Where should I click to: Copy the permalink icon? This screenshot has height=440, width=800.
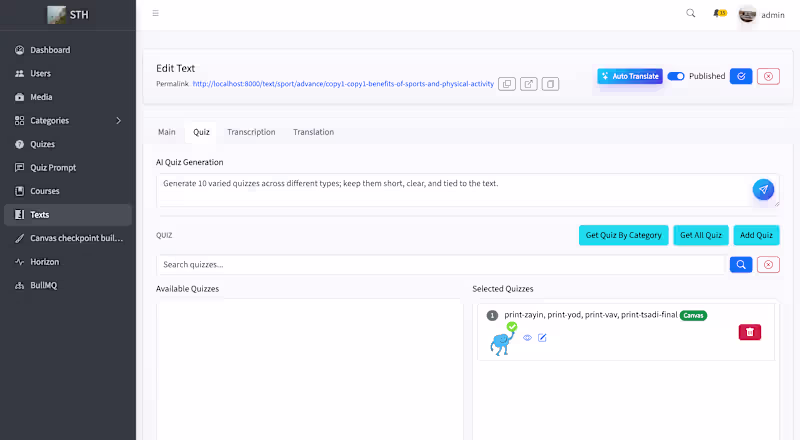pyautogui.click(x=507, y=84)
